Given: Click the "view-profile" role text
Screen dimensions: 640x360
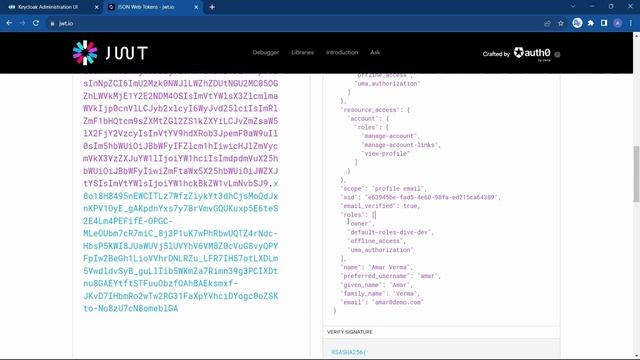Looking at the screenshot, I should [385, 153].
